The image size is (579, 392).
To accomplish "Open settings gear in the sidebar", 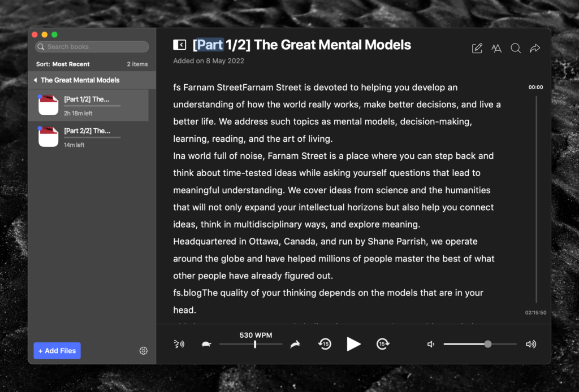I will point(144,351).
